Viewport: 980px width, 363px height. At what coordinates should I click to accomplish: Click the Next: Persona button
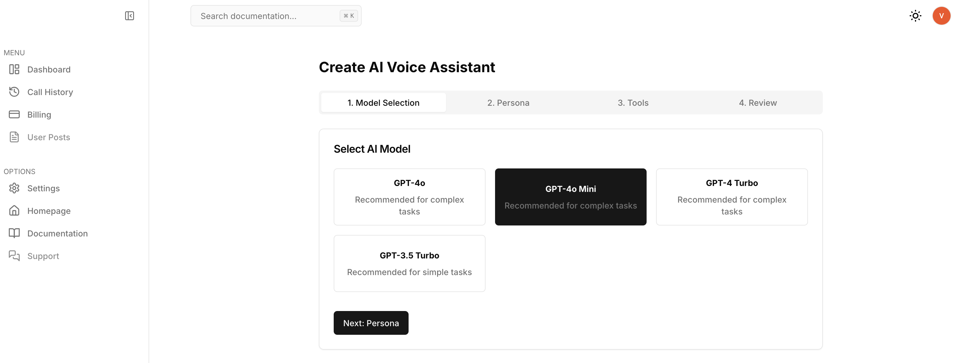[x=371, y=323]
